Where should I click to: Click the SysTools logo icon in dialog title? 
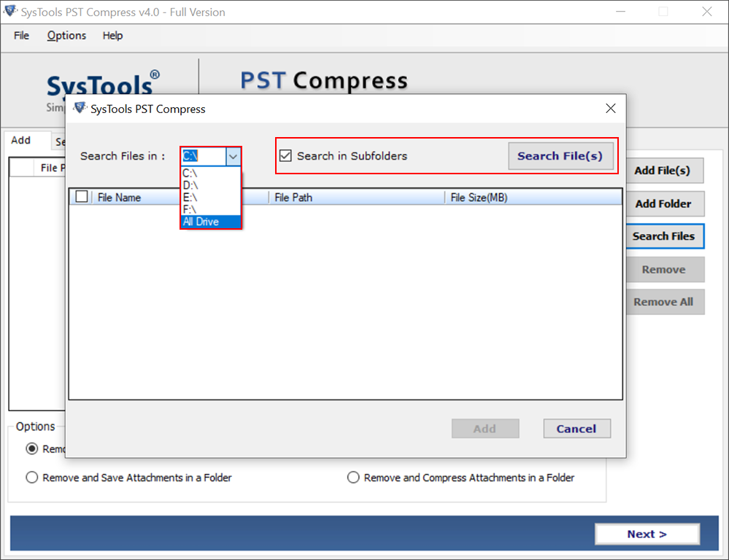(80, 109)
